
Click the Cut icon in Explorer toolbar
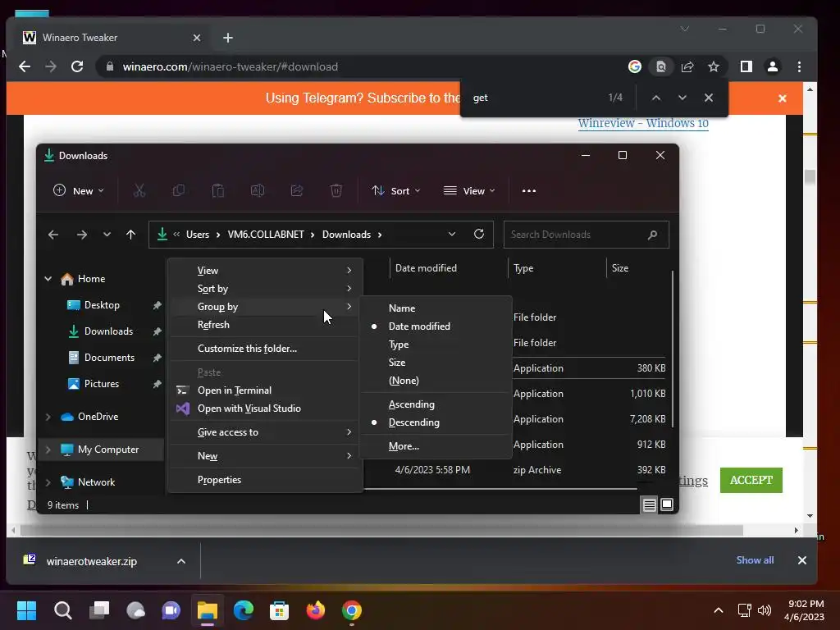[x=139, y=190]
